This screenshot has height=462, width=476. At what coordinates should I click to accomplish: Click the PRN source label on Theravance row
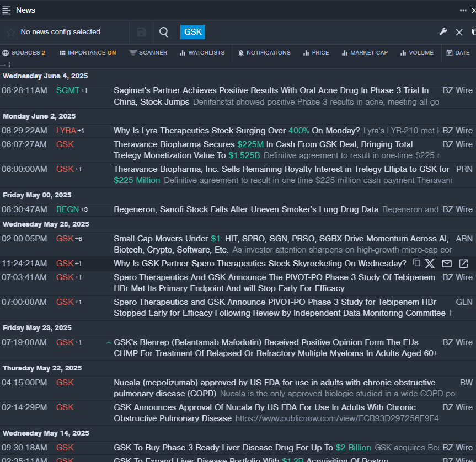click(x=464, y=169)
